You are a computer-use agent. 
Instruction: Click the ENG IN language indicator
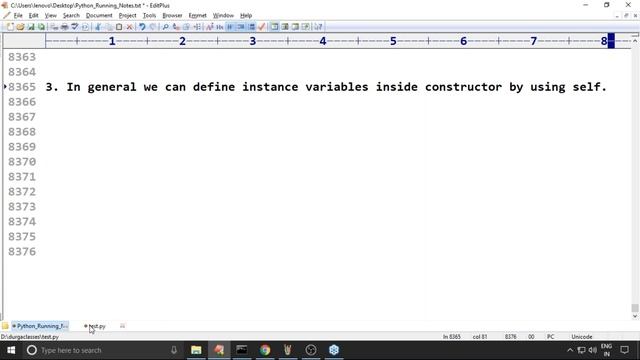607,350
